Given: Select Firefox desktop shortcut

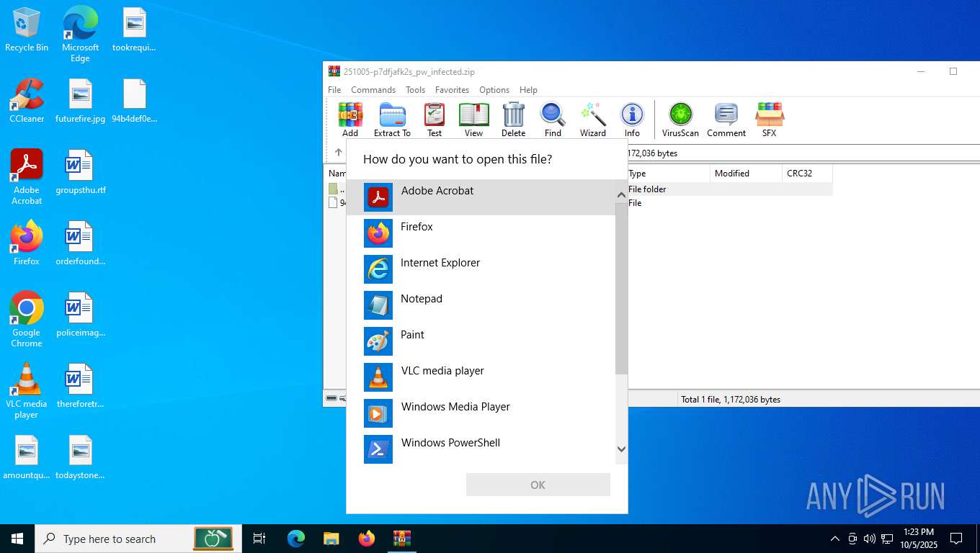Looking at the screenshot, I should (27, 243).
